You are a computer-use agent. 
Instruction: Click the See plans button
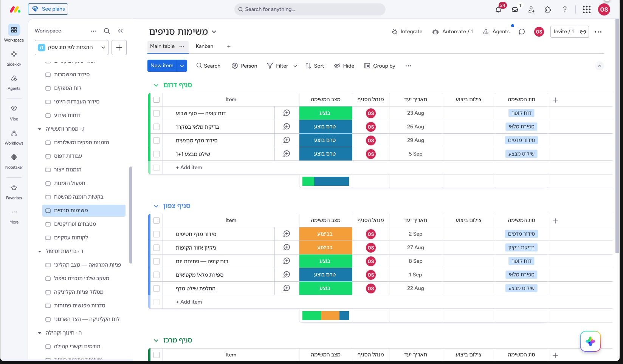[48, 9]
